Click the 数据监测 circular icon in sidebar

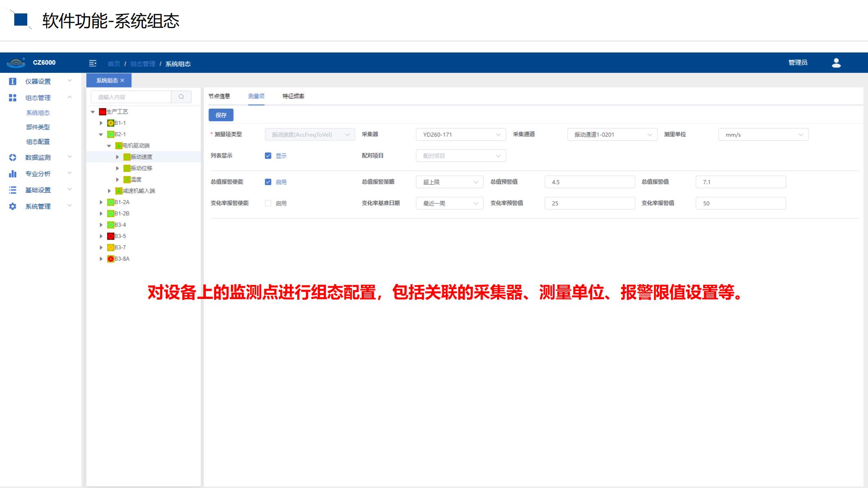(13, 157)
